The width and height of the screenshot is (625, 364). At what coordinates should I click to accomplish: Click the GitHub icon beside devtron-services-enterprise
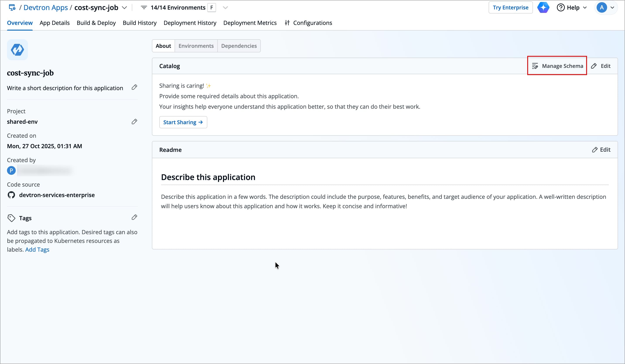[11, 195]
